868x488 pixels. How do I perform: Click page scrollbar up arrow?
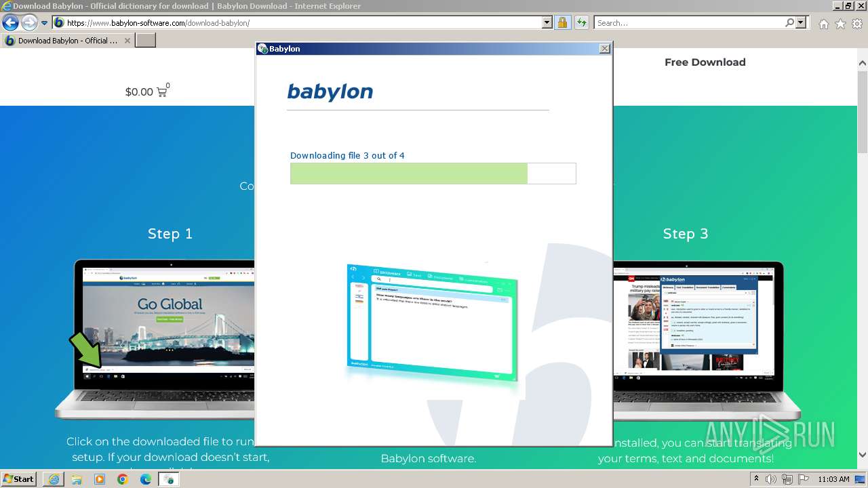[x=863, y=64]
